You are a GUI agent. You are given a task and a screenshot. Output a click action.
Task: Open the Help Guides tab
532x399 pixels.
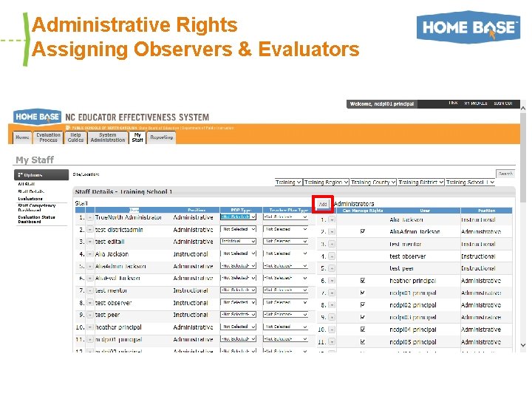click(x=75, y=137)
